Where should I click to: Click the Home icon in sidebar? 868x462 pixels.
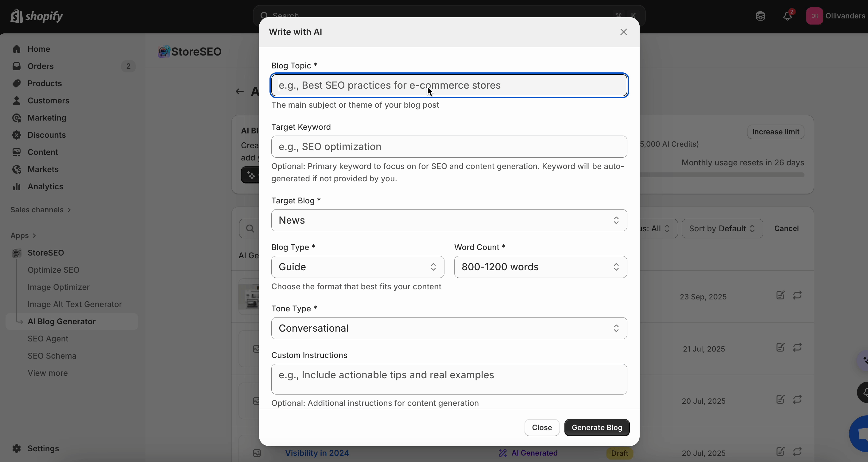point(17,49)
